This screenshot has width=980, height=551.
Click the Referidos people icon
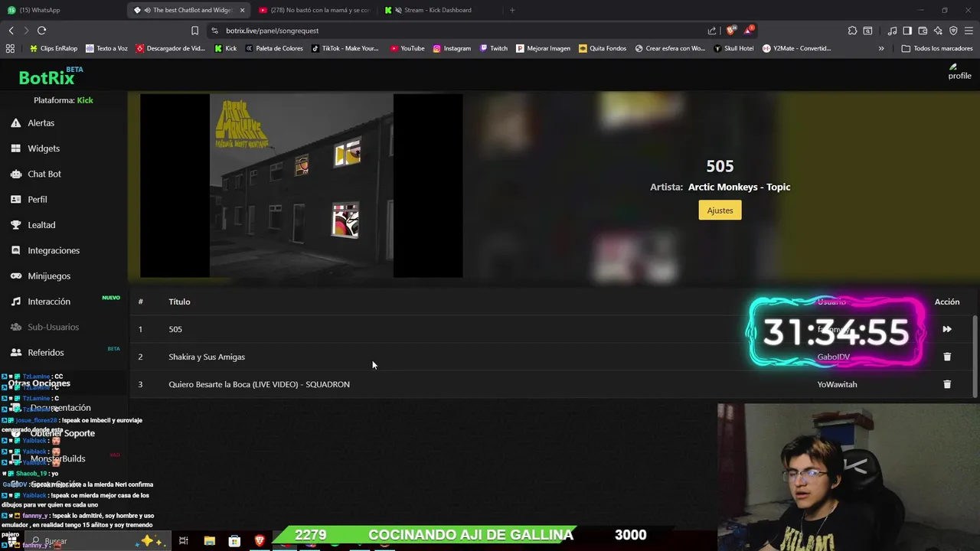click(15, 352)
